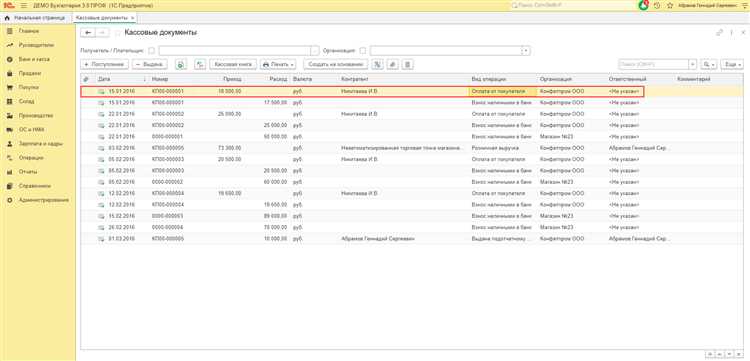Click toolbar icon between the two square icons
Screen dimensions: 750x361
pos(392,64)
